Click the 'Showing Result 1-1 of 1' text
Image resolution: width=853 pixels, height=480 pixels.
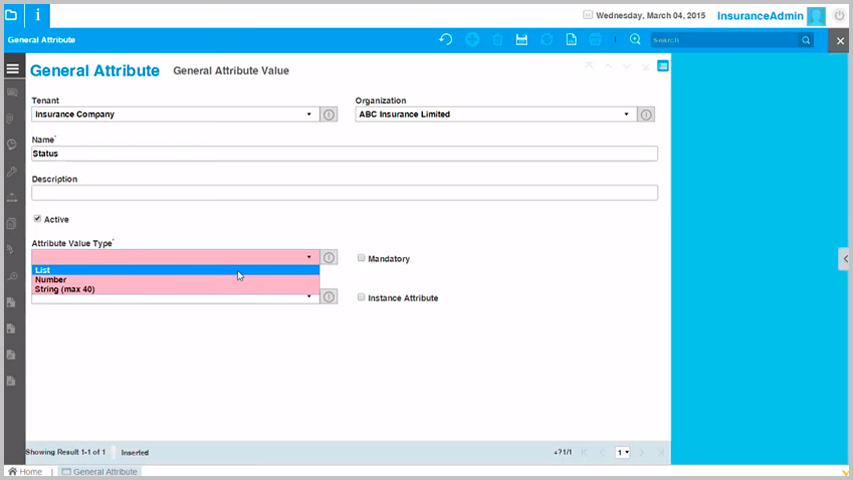65,452
